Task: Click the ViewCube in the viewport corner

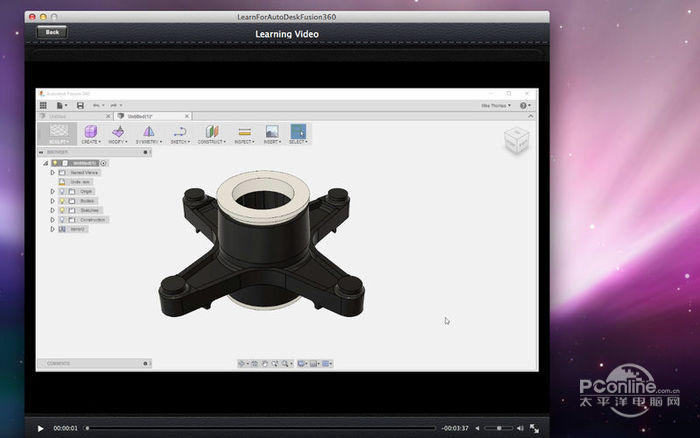Action: (x=515, y=139)
